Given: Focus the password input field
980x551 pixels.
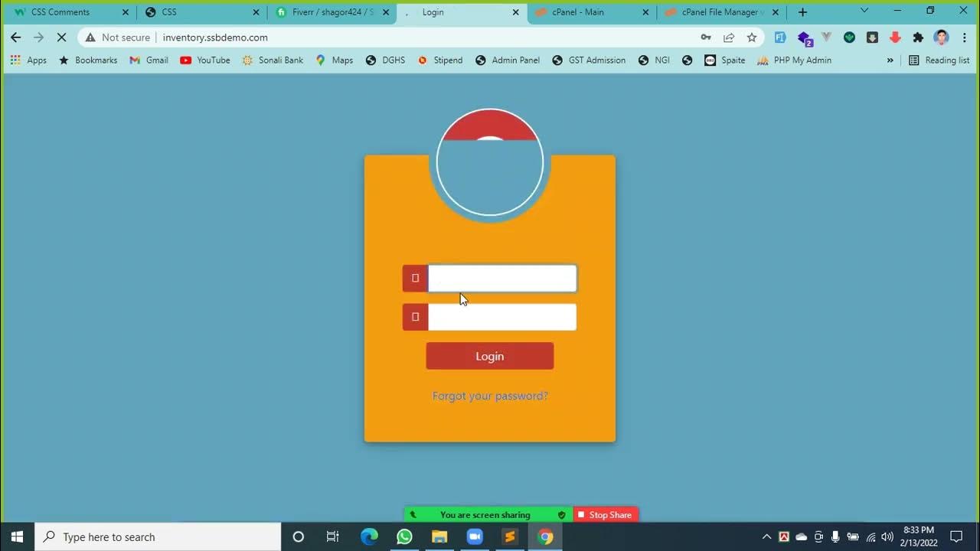Looking at the screenshot, I should pos(502,317).
